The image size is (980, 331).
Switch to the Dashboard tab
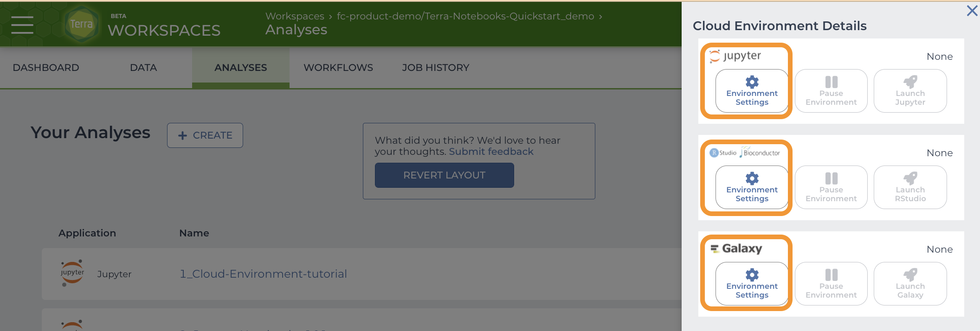pos(46,68)
